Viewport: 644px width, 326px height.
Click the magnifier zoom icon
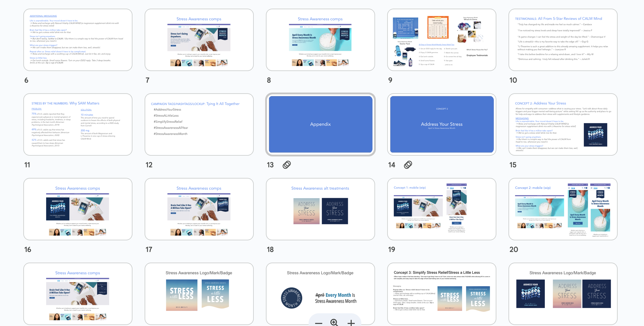[334, 322]
